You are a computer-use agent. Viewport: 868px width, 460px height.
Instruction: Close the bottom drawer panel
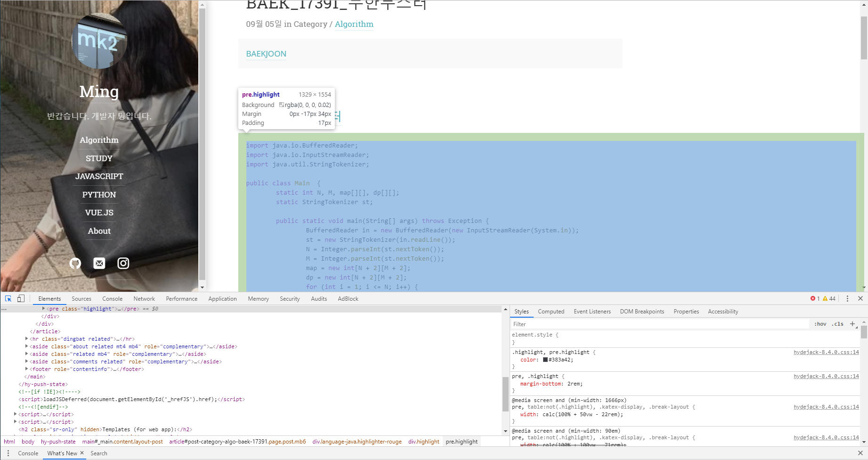point(860,453)
